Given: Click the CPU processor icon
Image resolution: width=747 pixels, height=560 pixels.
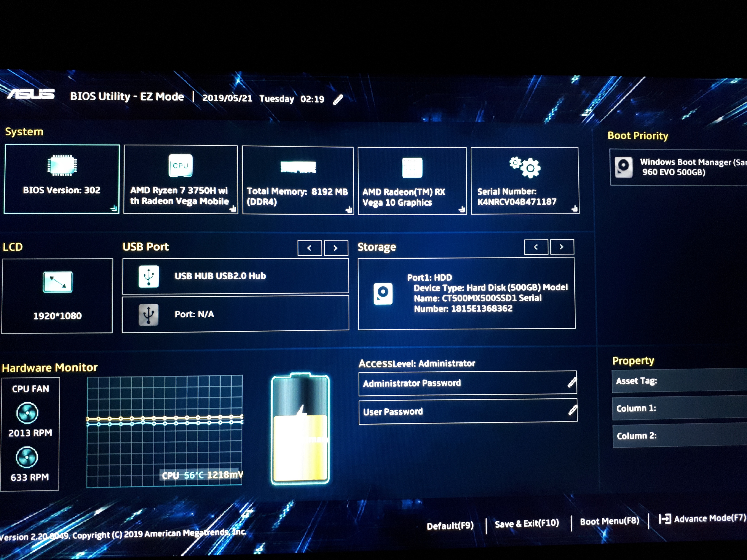Looking at the screenshot, I should coord(180,165).
